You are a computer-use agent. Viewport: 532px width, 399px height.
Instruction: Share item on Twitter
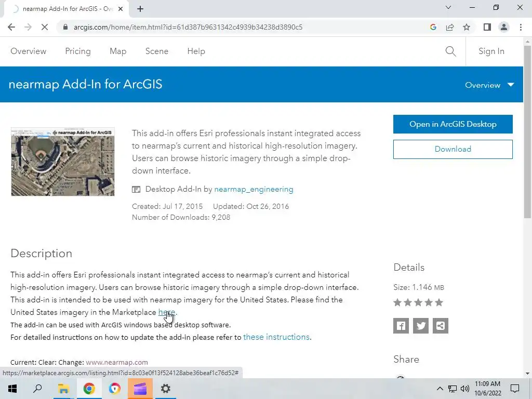421,326
